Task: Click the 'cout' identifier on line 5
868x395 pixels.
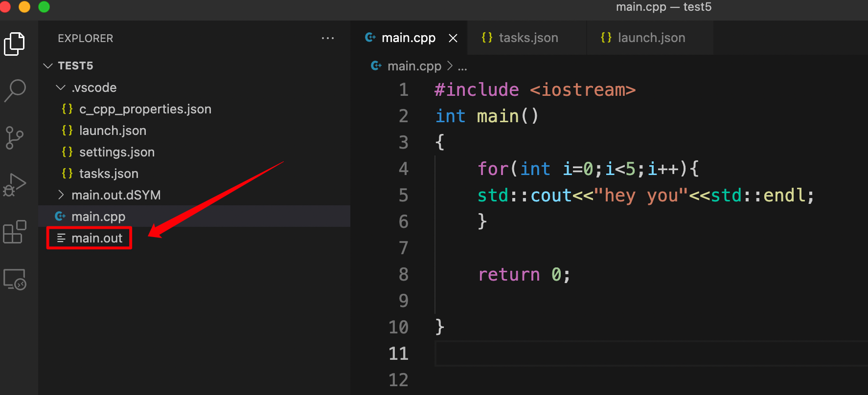Action: pyautogui.click(x=551, y=196)
